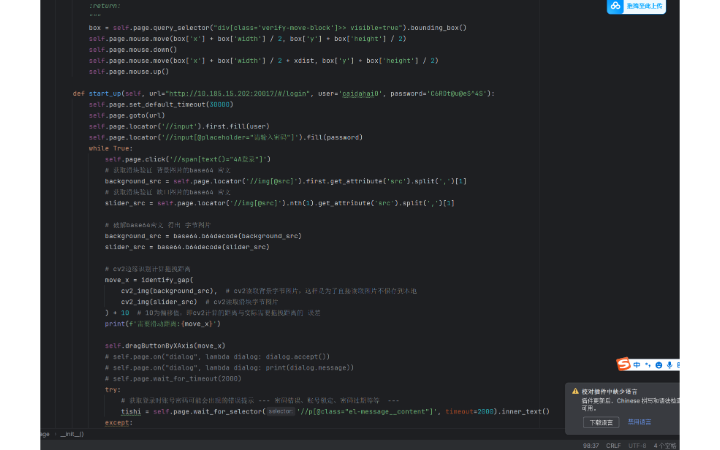Click the yellow warning icon in notification

point(575,391)
